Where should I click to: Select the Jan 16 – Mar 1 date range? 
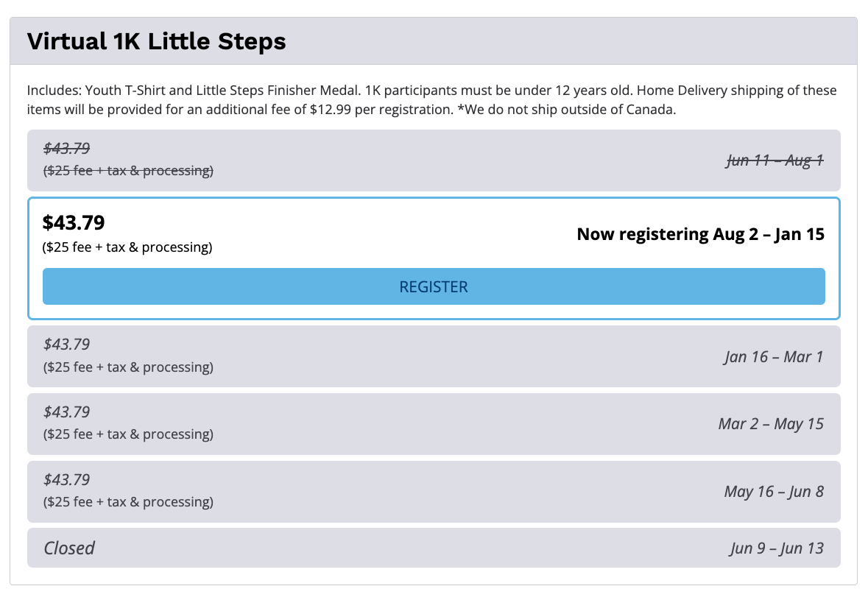(x=773, y=357)
